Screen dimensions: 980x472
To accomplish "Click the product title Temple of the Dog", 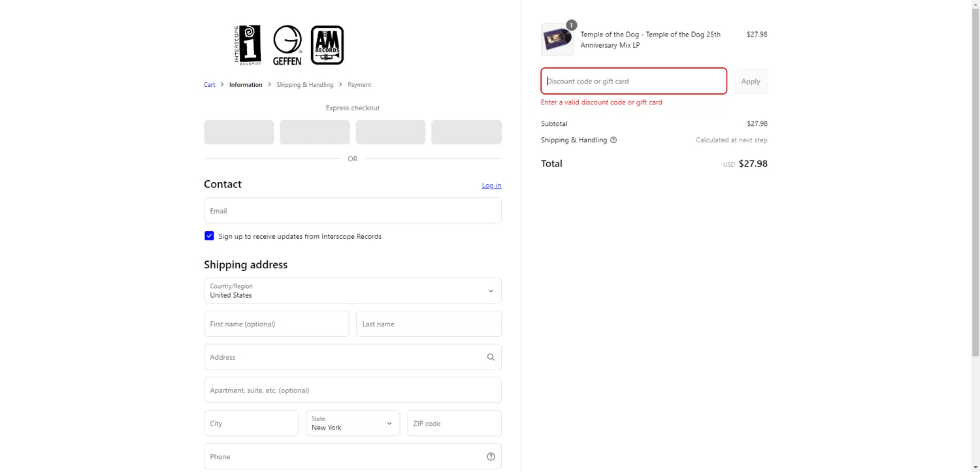I will click(651, 40).
